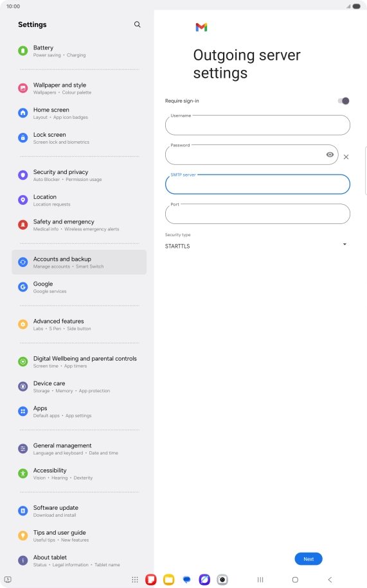The width and height of the screenshot is (367, 588).
Task: Open Battery settings icon
Action: pos(23,51)
